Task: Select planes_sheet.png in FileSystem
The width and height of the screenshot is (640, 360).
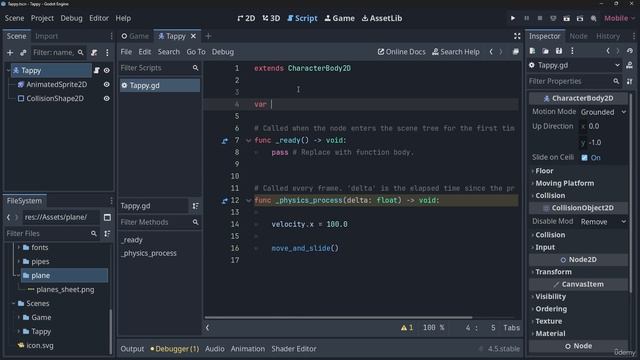Action: point(65,290)
